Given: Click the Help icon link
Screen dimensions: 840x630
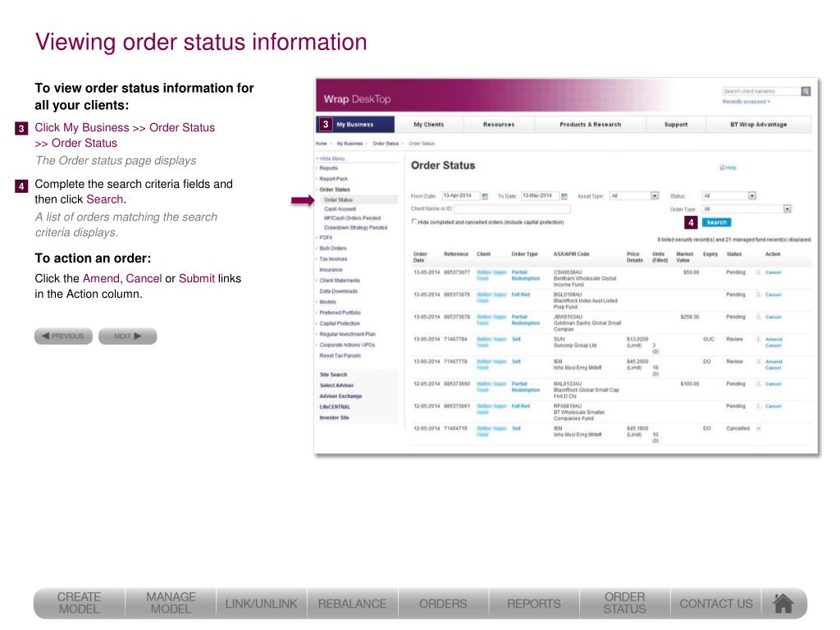Looking at the screenshot, I should [728, 167].
